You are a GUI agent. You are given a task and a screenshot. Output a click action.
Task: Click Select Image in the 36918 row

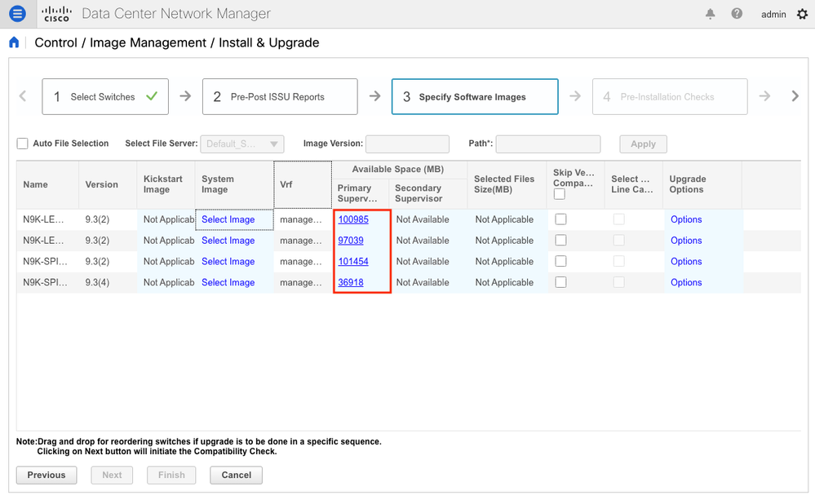pyautogui.click(x=228, y=282)
